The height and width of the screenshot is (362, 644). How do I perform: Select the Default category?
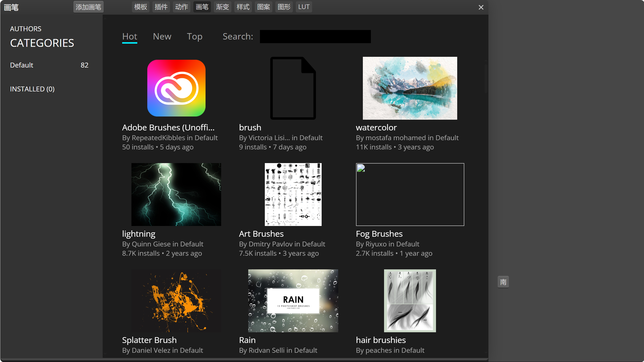pyautogui.click(x=22, y=65)
